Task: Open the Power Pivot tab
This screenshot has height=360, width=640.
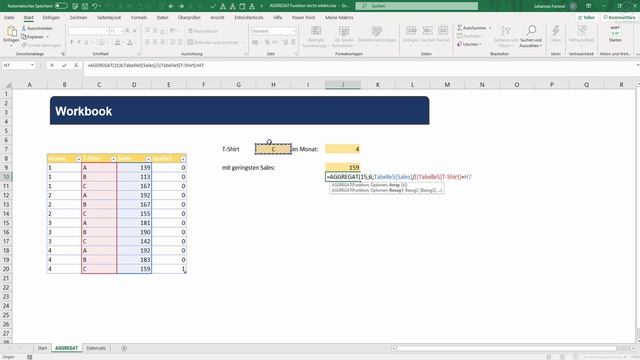Action: pyautogui.click(x=303, y=18)
